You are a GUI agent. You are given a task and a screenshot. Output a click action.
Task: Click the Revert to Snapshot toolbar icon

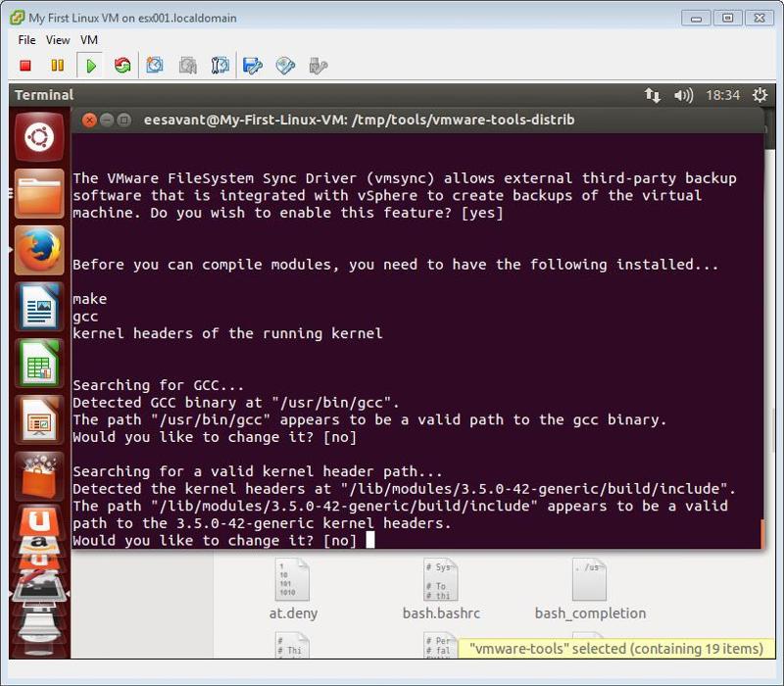[x=187, y=66]
